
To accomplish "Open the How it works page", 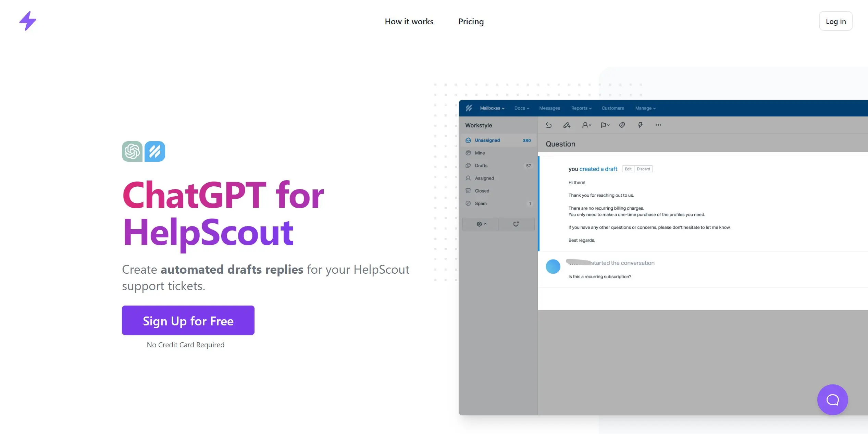I will [x=409, y=22].
